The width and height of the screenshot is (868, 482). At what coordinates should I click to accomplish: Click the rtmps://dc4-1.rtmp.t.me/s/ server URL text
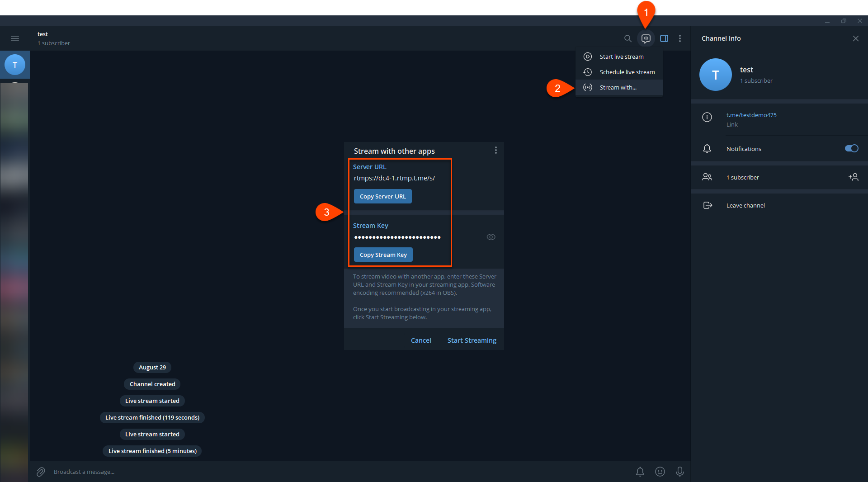pos(394,178)
